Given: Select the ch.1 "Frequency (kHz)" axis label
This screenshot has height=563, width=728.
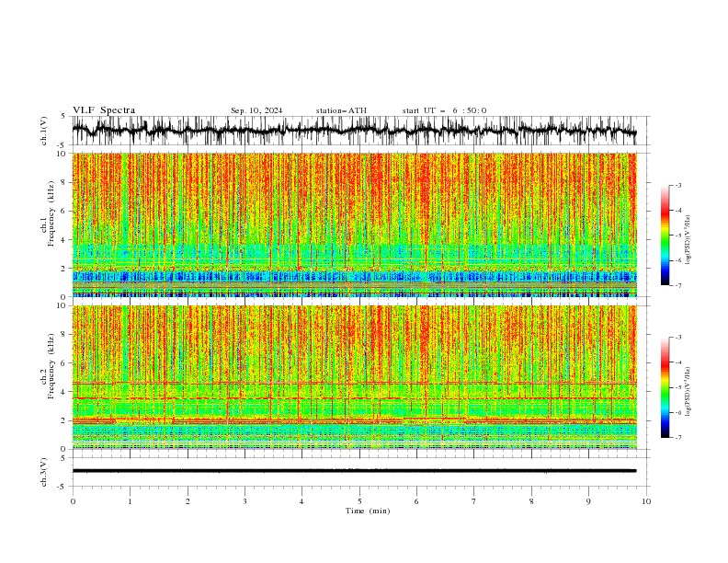Looking at the screenshot, I should tap(51, 213).
